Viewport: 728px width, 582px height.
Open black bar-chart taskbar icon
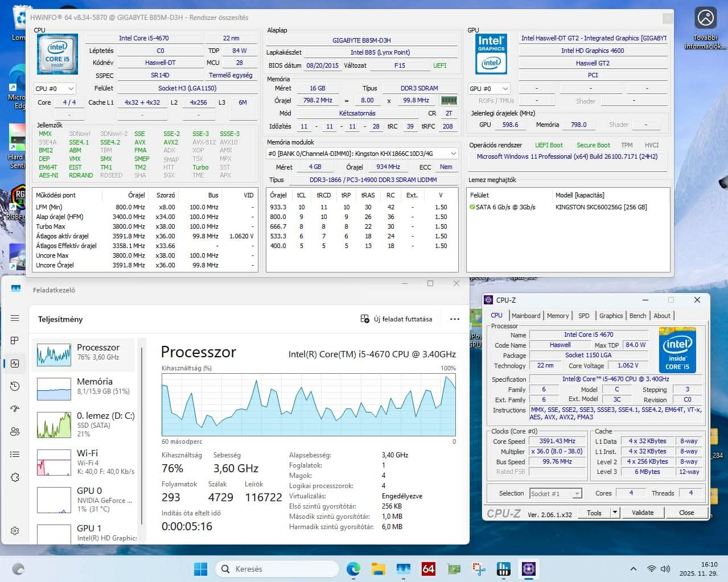(x=504, y=569)
